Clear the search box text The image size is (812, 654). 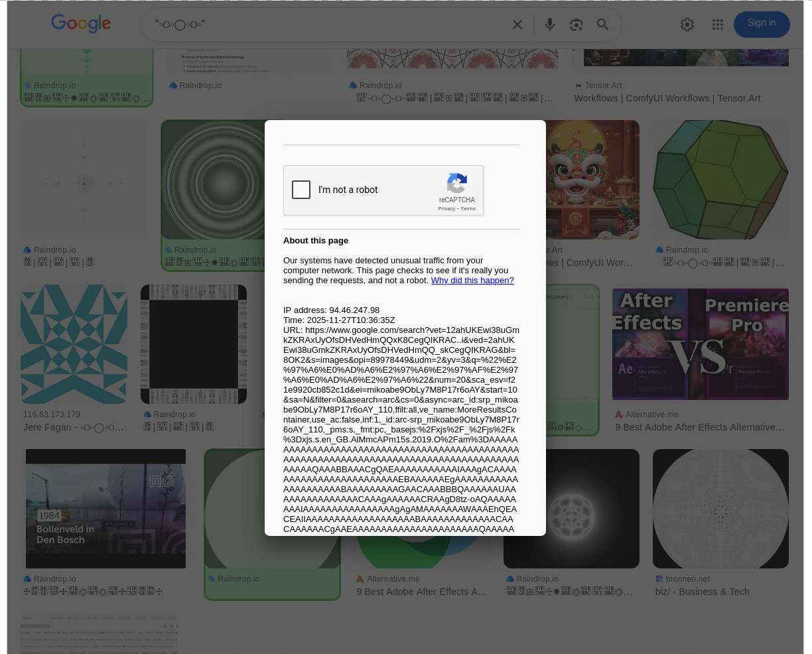click(517, 25)
